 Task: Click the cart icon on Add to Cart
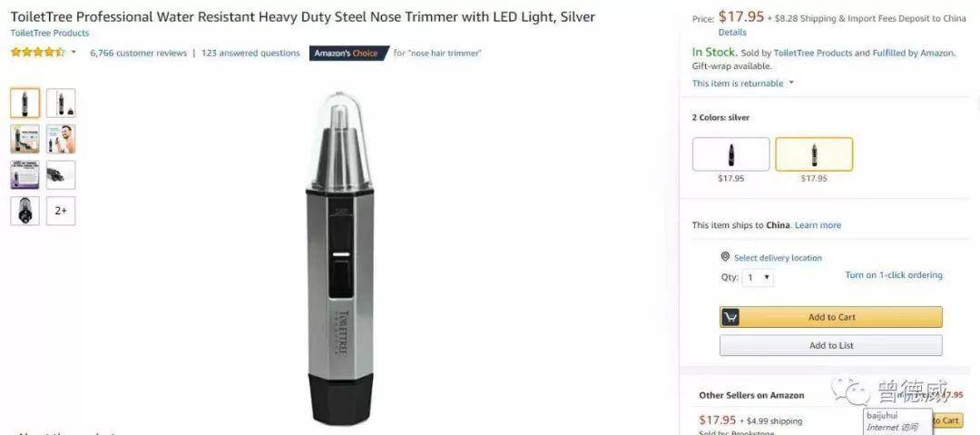pyautogui.click(x=730, y=317)
